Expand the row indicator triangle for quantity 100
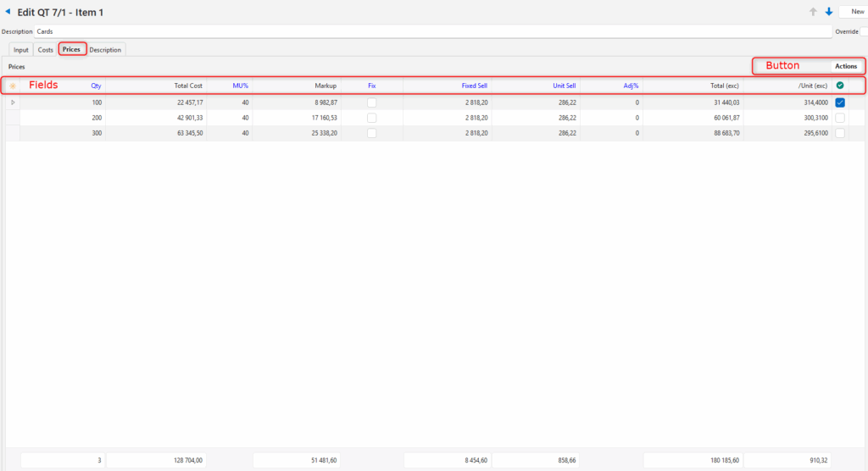868x471 pixels. (x=13, y=103)
